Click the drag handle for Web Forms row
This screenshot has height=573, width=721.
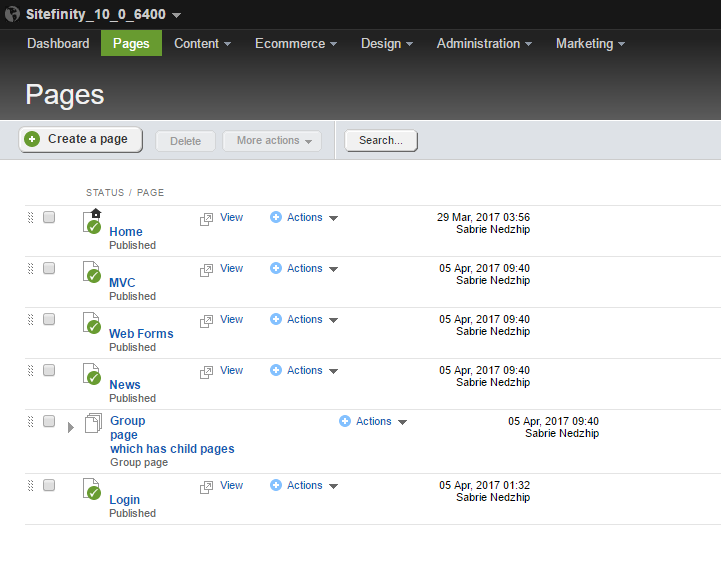point(31,319)
